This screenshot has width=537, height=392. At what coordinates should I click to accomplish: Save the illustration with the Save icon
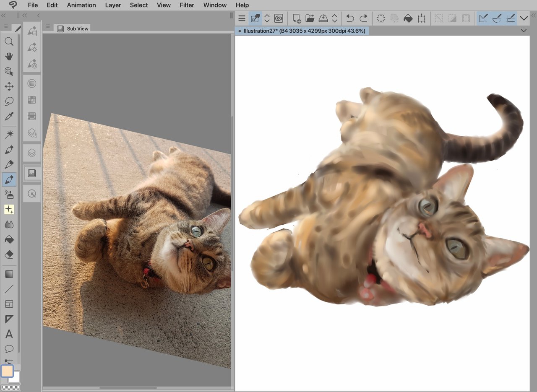(323, 18)
